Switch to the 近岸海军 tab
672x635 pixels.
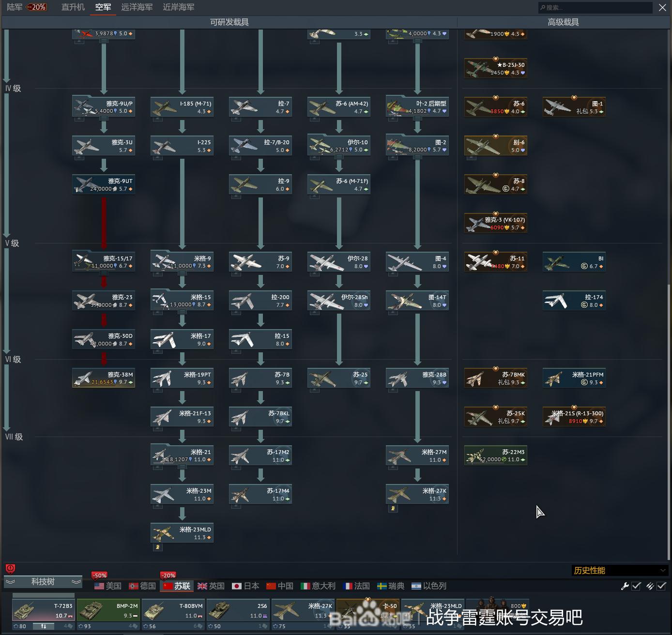click(179, 7)
